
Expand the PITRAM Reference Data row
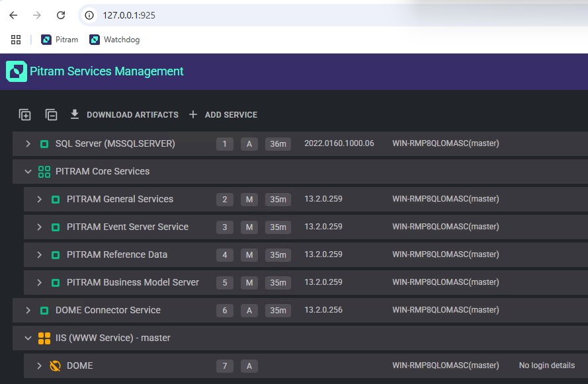coord(39,255)
